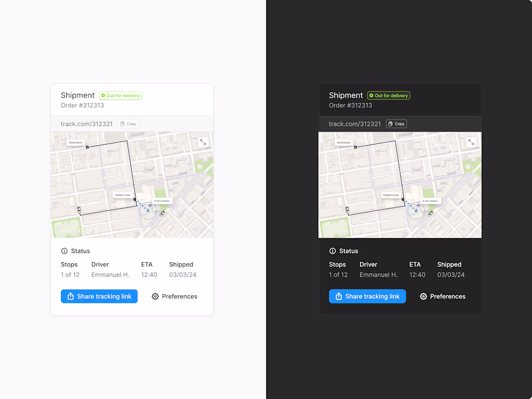Toggle the Out for delivery status badge
This screenshot has width=532, height=399.
[120, 95]
